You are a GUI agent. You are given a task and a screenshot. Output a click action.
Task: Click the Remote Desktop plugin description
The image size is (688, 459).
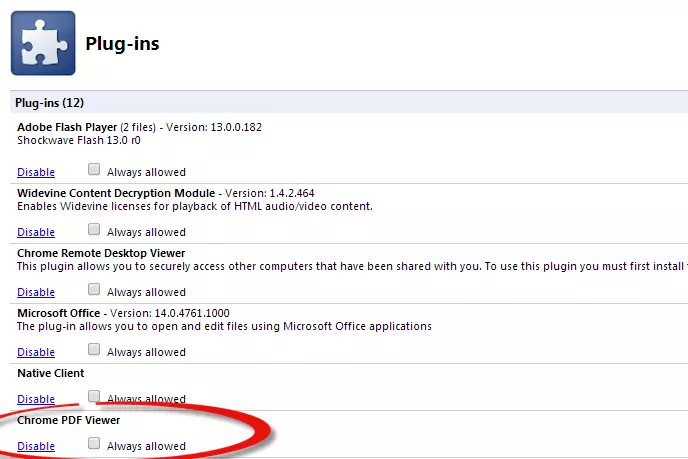click(352, 266)
